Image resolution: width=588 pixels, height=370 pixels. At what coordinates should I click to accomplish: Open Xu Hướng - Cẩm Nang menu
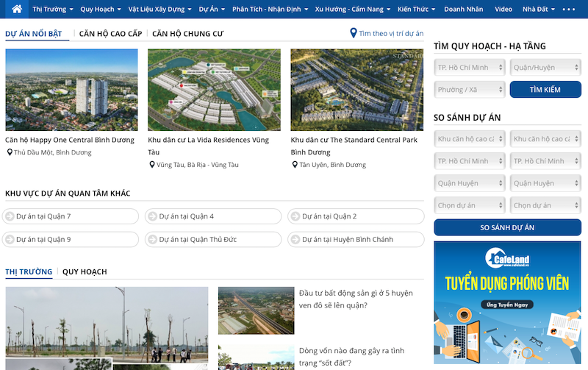[353, 9]
